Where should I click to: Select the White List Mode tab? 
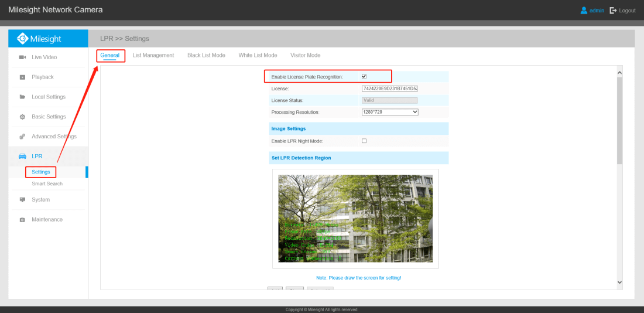click(x=258, y=55)
